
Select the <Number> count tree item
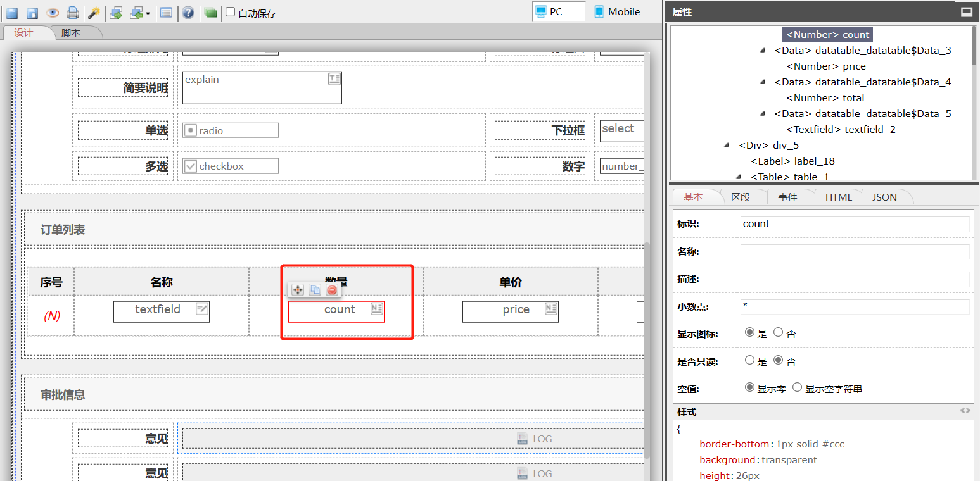click(x=827, y=35)
